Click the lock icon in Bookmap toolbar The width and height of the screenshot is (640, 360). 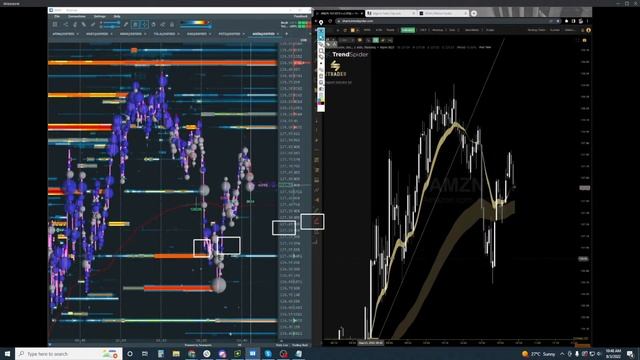pos(172,25)
